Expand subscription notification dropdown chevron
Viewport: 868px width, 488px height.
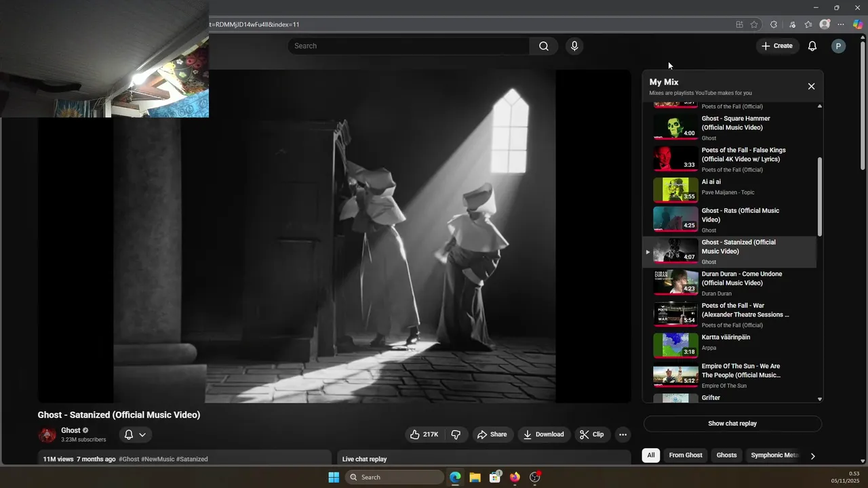(142, 434)
